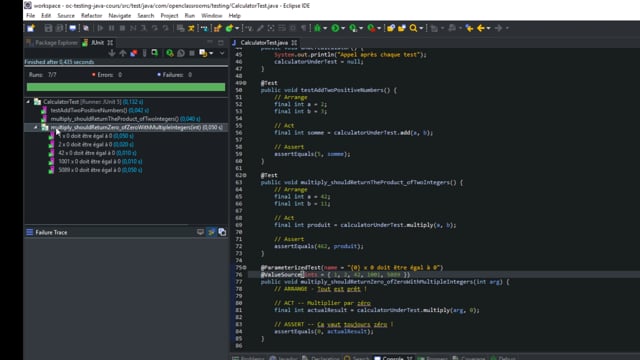Open the Run menu
Viewport: 640px width, 360px height.
tap(190, 16)
